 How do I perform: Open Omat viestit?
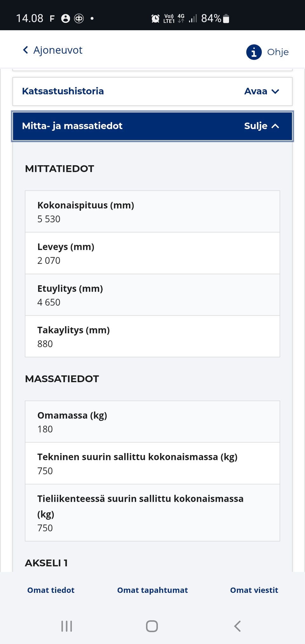pyautogui.click(x=254, y=590)
